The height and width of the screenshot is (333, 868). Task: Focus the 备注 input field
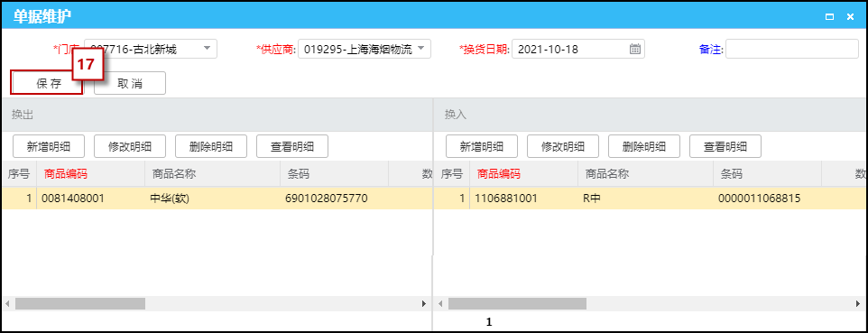(x=792, y=49)
